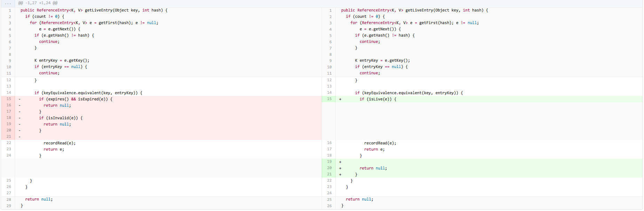The width and height of the screenshot is (644, 211).
Task: Click recordRead(e); in the left pane
Action: point(60,143)
